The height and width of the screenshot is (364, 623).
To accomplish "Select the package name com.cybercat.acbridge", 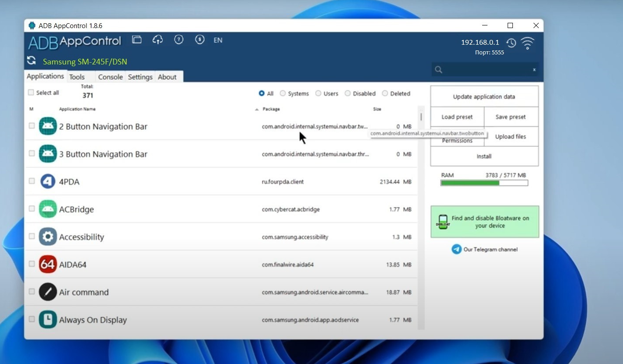I will point(290,209).
